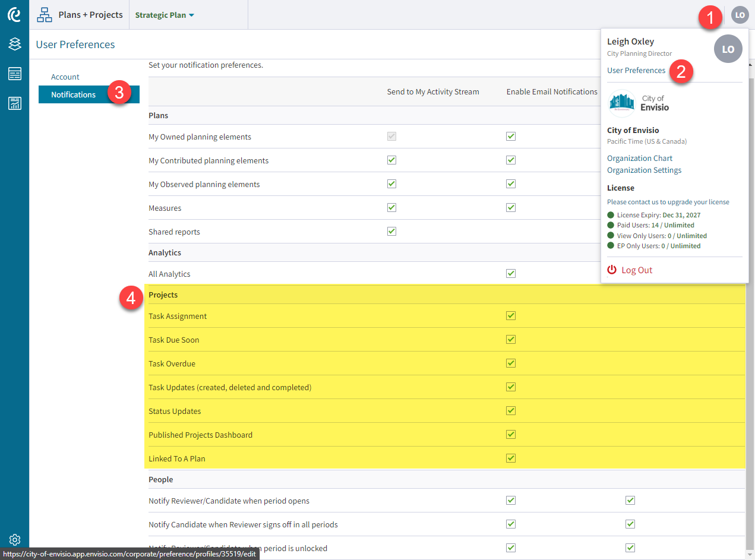
Task: Open the City of Envisio organization logo
Action: 621,102
